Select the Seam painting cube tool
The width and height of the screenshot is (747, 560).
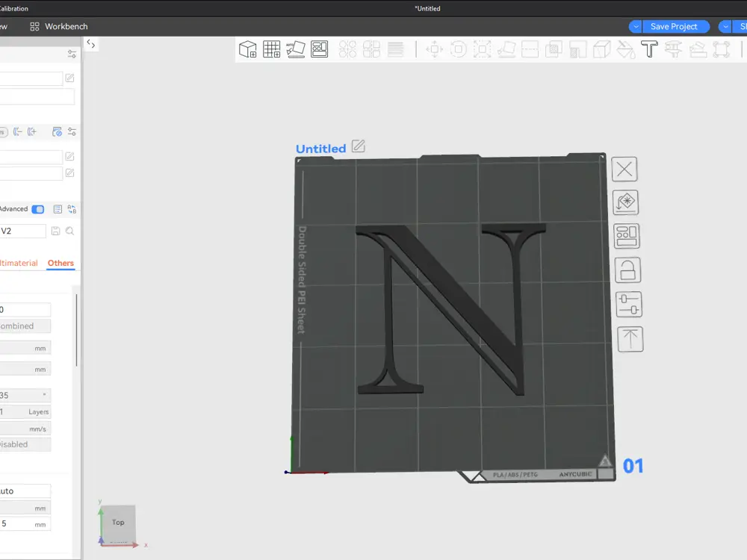[x=601, y=49]
